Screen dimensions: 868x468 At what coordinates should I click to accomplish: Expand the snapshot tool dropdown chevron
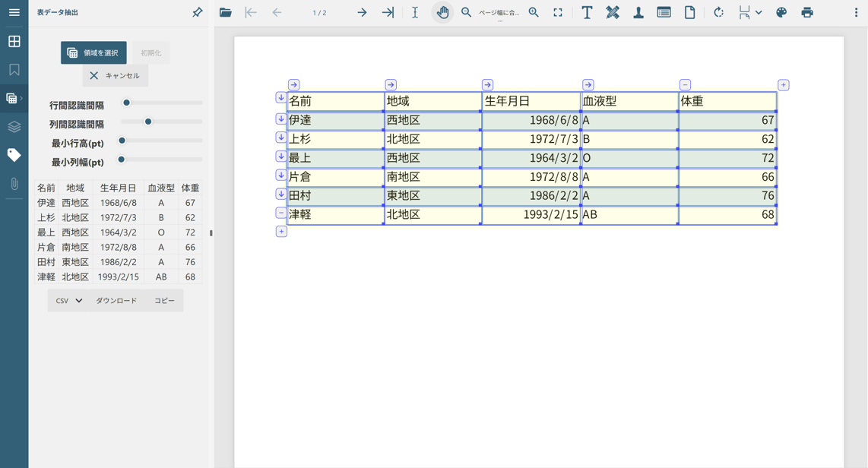pos(759,12)
